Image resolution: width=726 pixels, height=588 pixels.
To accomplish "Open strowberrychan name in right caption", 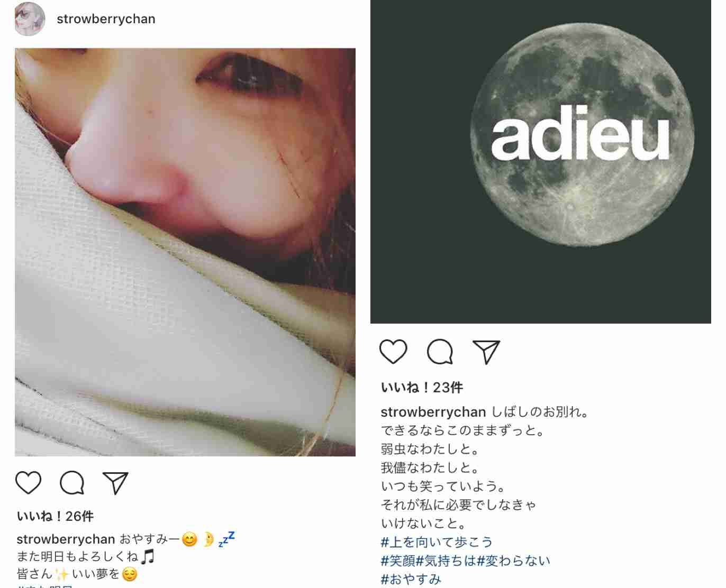I will (433, 412).
